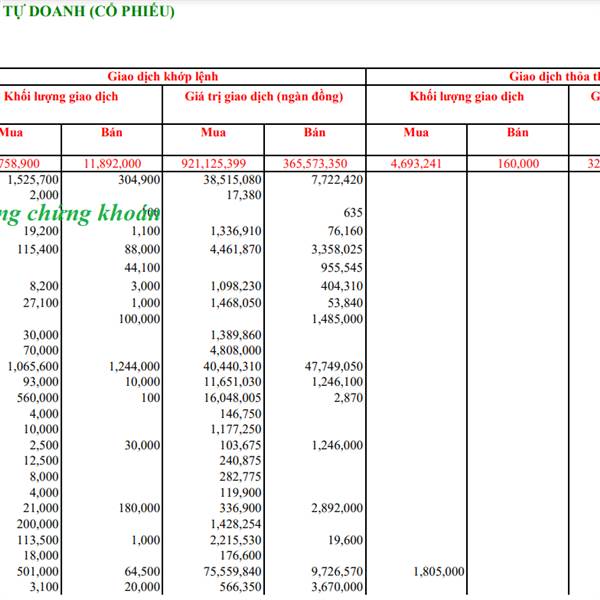Click cell 17,380
Image resolution: width=600 pixels, height=600 pixels.
coord(244,195)
